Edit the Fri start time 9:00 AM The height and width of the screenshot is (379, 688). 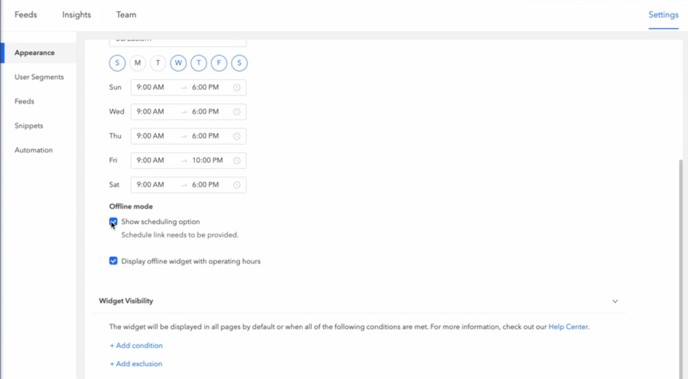[150, 160]
